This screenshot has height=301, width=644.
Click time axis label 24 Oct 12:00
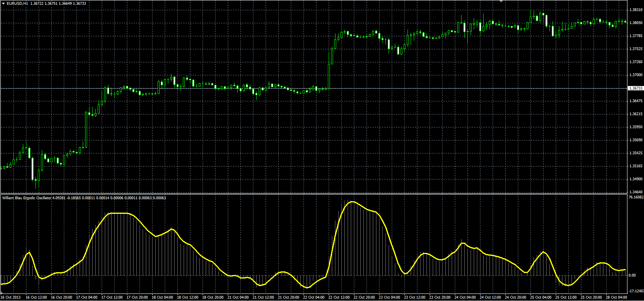490,297
